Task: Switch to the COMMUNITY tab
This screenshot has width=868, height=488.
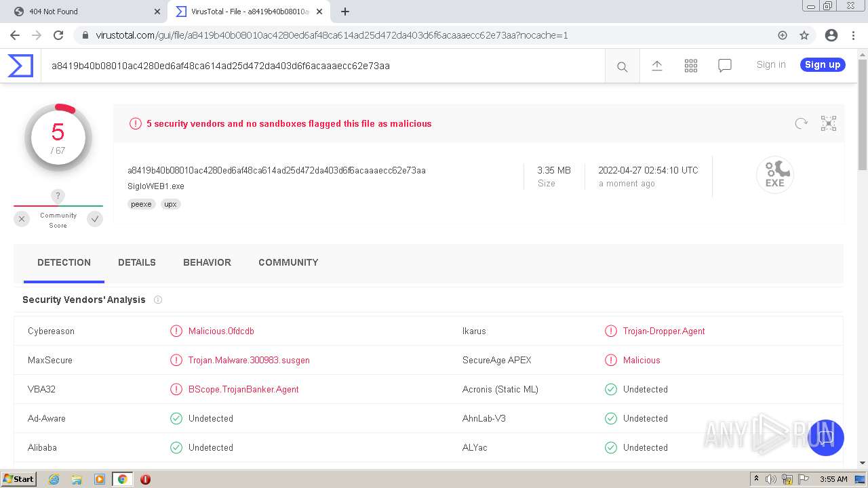Action: (x=288, y=262)
